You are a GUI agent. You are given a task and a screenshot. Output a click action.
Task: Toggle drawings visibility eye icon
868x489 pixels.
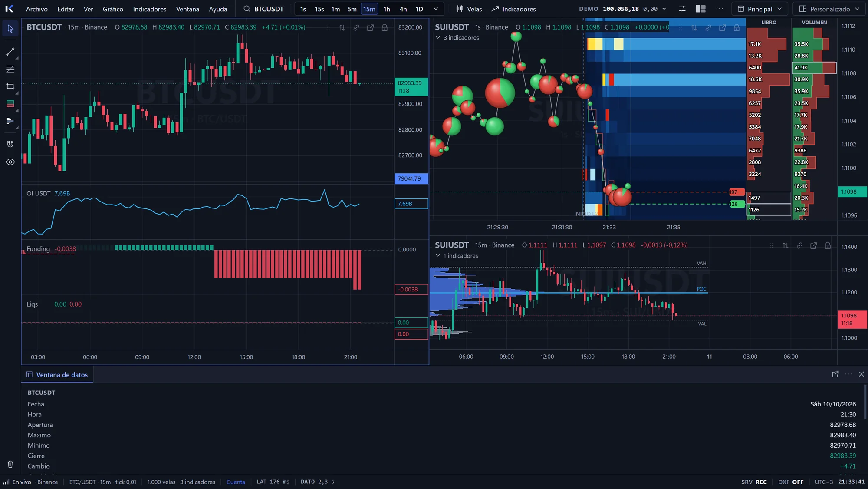10,162
